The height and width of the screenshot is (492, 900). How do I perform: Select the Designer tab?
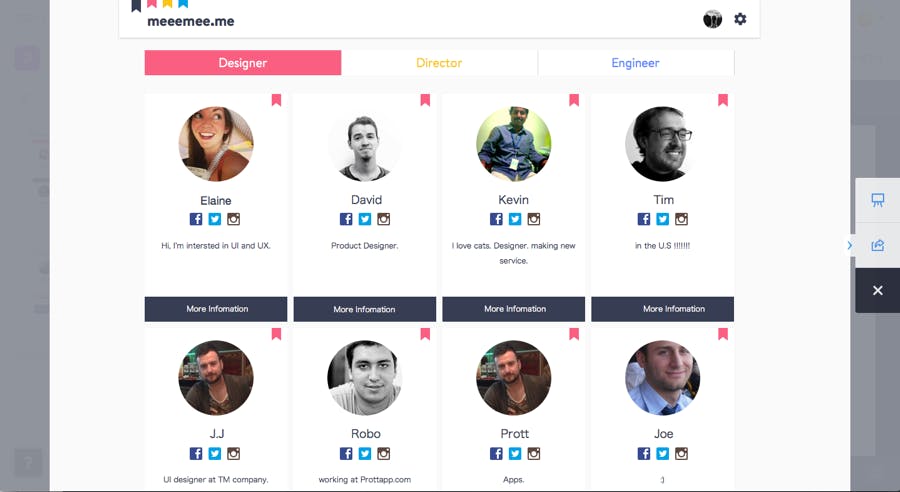[243, 63]
